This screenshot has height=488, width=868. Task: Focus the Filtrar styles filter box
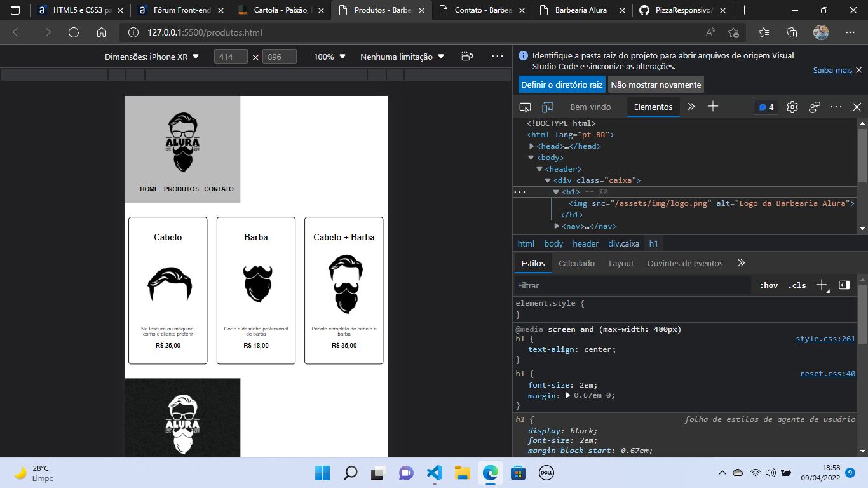pyautogui.click(x=632, y=285)
